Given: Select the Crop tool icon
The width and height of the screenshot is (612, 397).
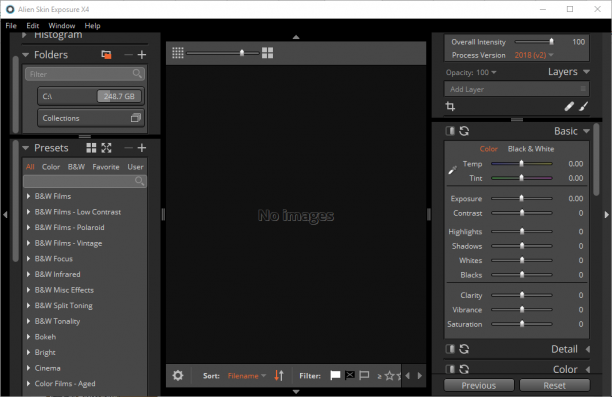Looking at the screenshot, I should tap(450, 106).
